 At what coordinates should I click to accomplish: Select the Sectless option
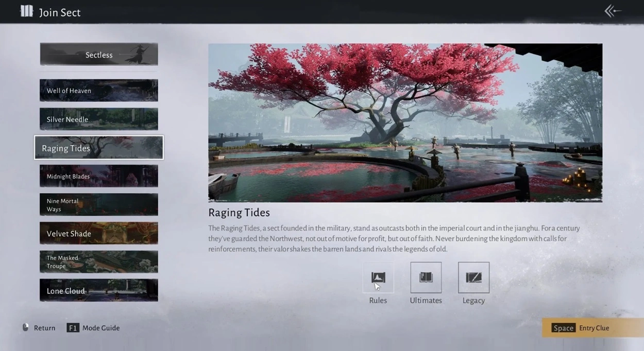99,55
